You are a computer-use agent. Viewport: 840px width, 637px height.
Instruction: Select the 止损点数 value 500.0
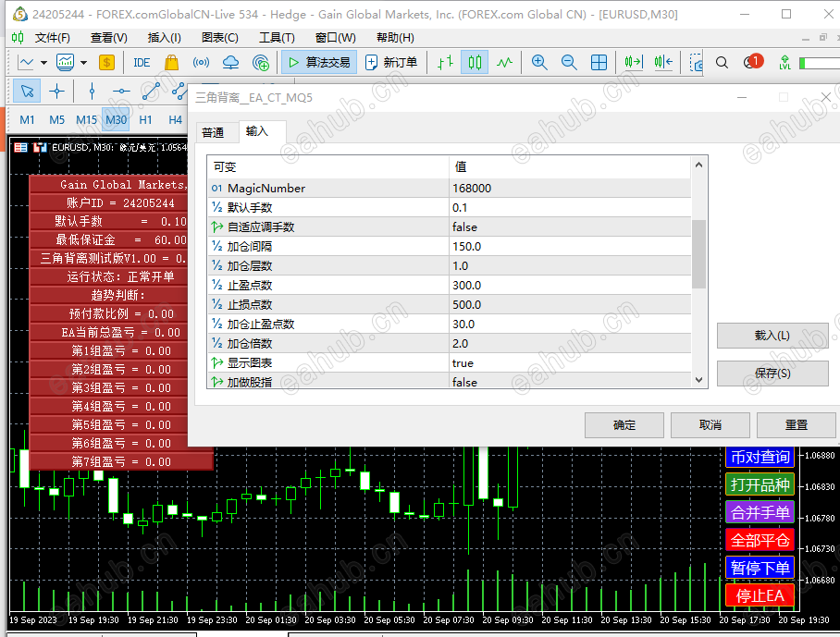(x=570, y=304)
